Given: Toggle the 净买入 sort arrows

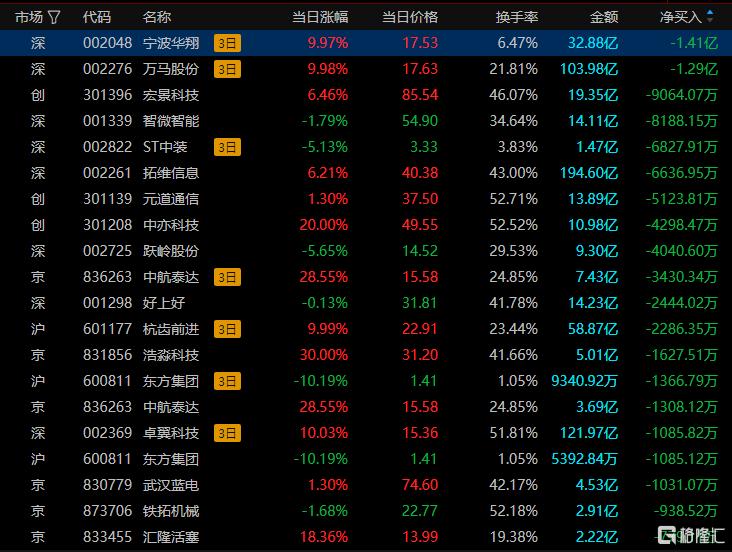Looking at the screenshot, I should pyautogui.click(x=710, y=17).
